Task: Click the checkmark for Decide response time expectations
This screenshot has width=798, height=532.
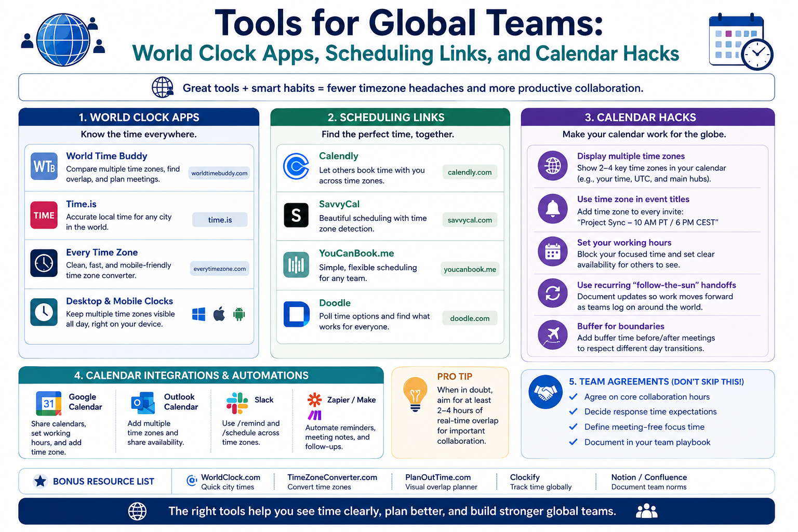Action: (574, 411)
